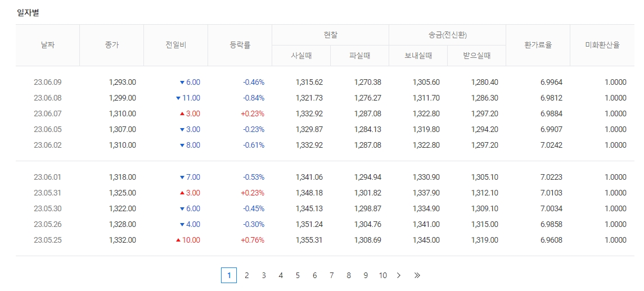This screenshot has height=291, width=644.
Task: Click exchange commission rate 6.9608
Action: 552,240
